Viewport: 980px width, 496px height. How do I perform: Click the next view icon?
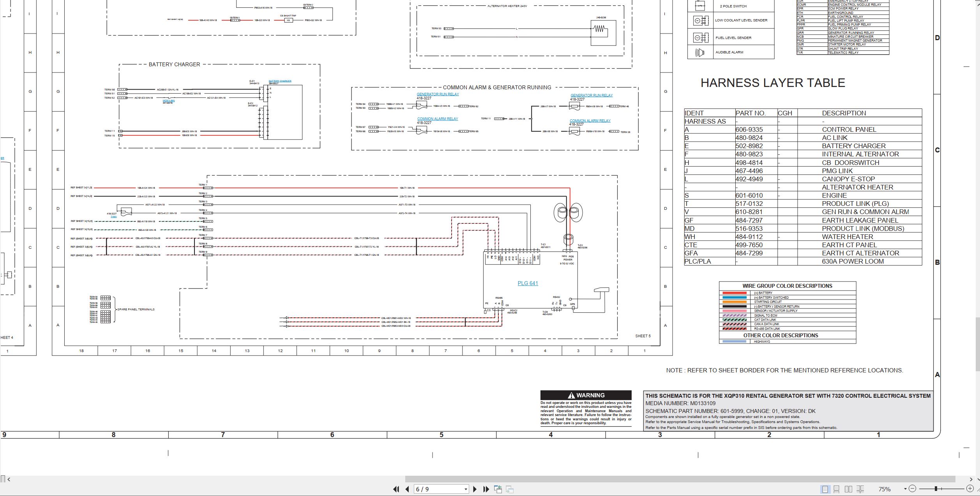pyautogui.click(x=510, y=489)
